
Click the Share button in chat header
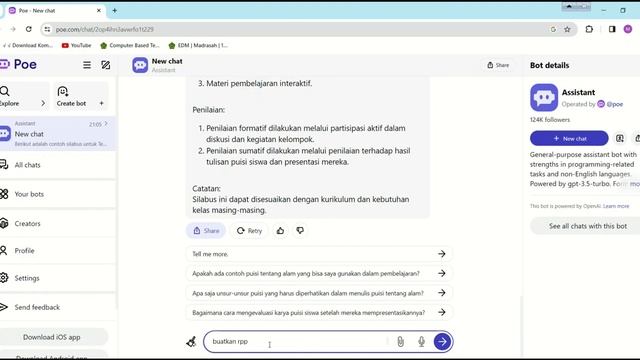498,65
